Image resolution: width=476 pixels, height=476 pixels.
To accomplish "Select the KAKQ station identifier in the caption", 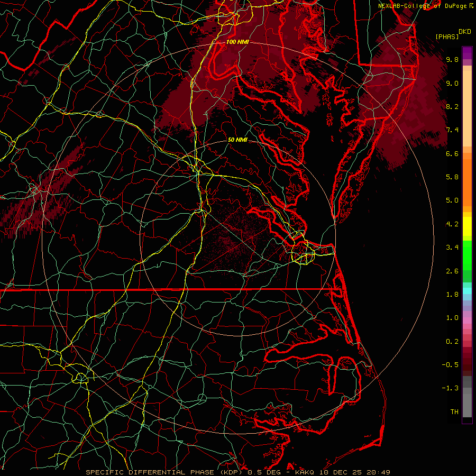I will [305, 472].
